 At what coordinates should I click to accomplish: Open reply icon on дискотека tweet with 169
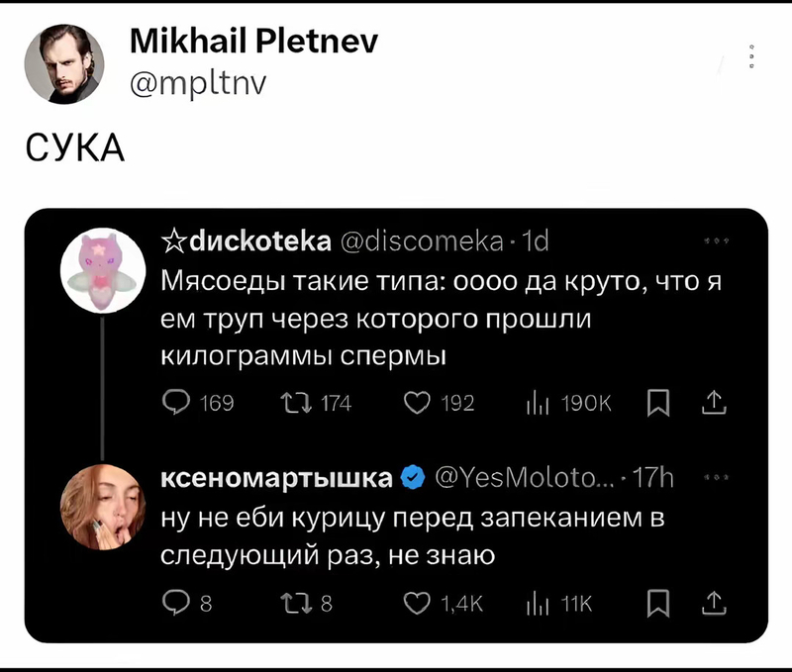click(176, 403)
